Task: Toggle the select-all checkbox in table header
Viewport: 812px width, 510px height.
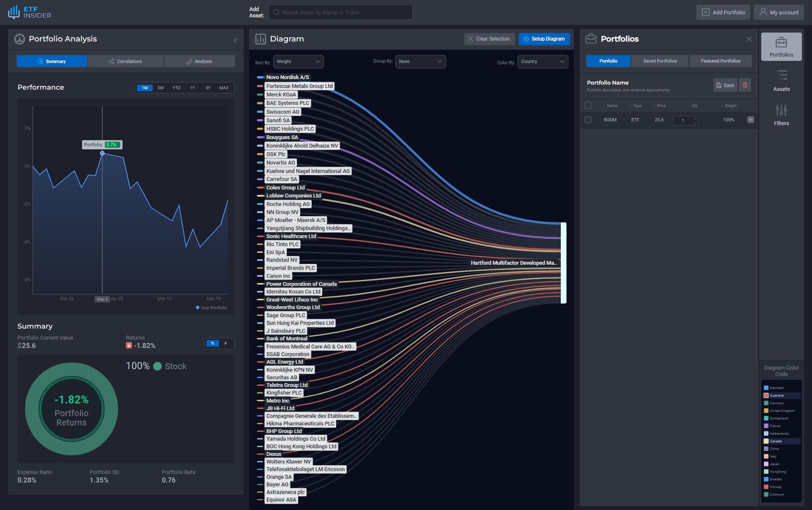Action: pos(587,105)
